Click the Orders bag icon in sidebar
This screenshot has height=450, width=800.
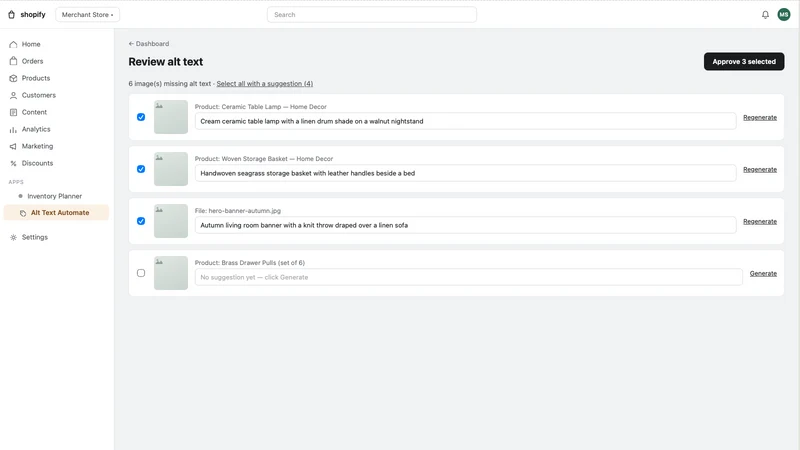coord(13,61)
